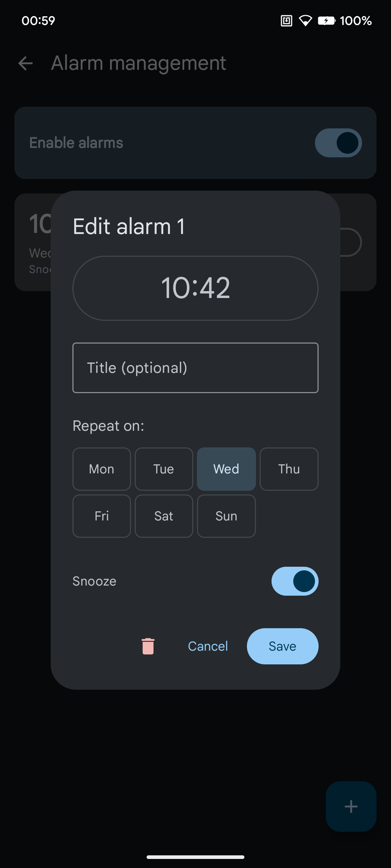Choose Sat for alarm repetition

[164, 516]
